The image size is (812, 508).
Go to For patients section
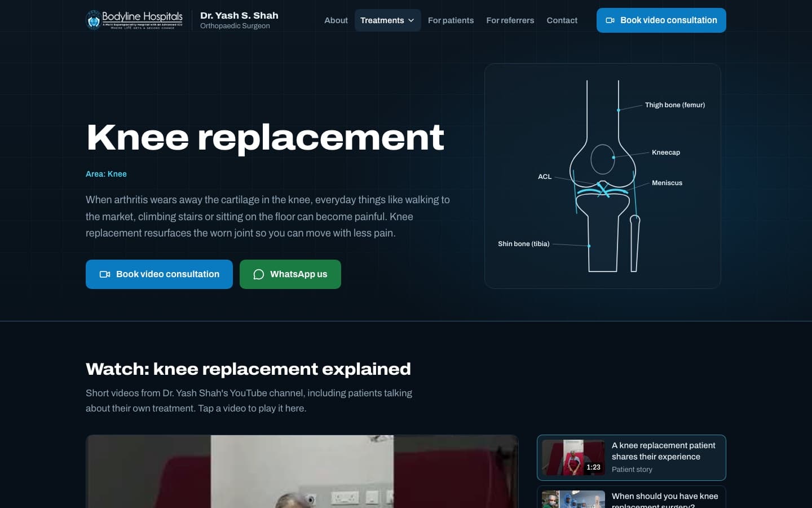point(451,20)
